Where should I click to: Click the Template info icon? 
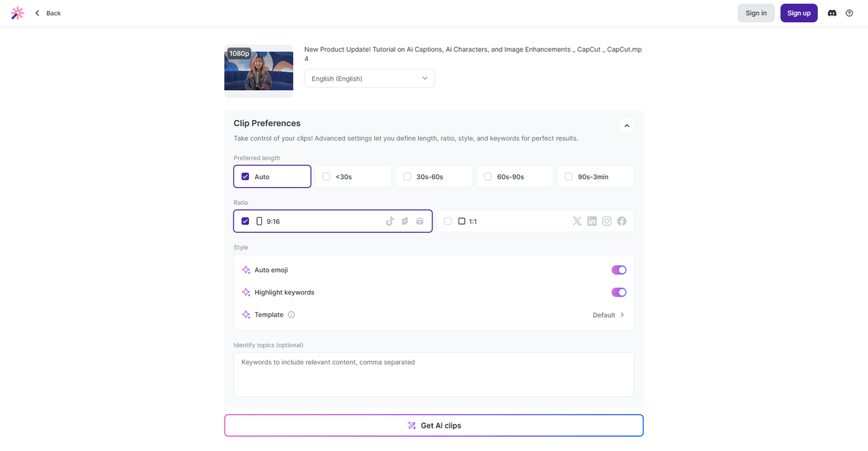click(292, 315)
